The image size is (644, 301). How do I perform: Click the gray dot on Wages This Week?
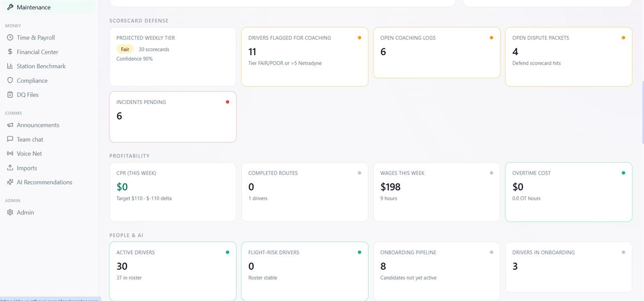coord(492,173)
